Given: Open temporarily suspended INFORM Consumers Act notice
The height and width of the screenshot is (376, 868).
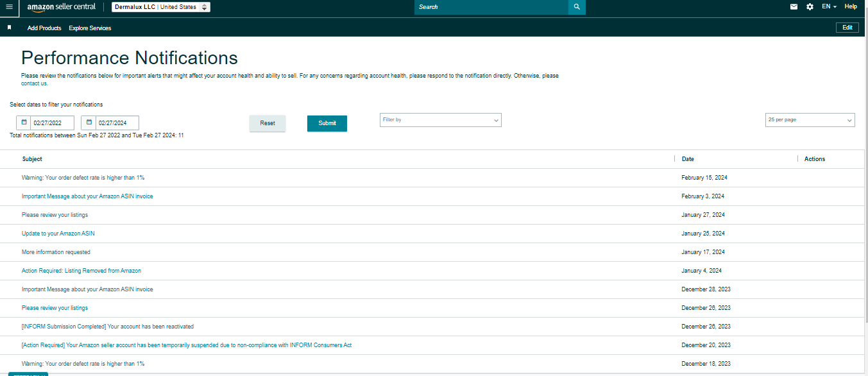Looking at the screenshot, I should pos(187,345).
